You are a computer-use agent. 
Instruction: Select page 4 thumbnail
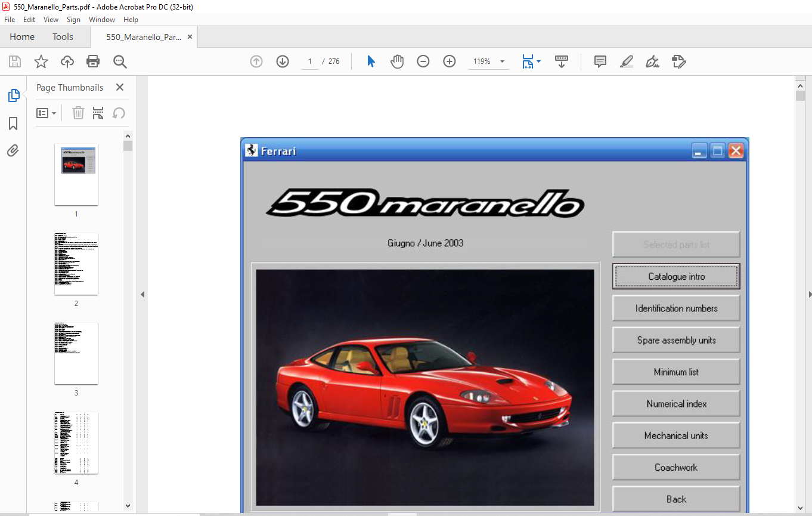76,443
